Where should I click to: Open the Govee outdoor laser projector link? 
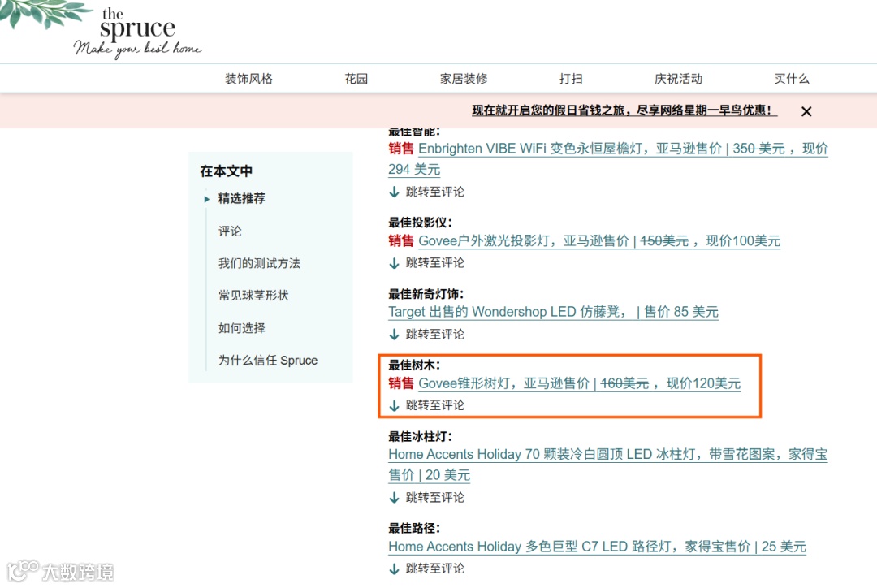click(x=599, y=241)
